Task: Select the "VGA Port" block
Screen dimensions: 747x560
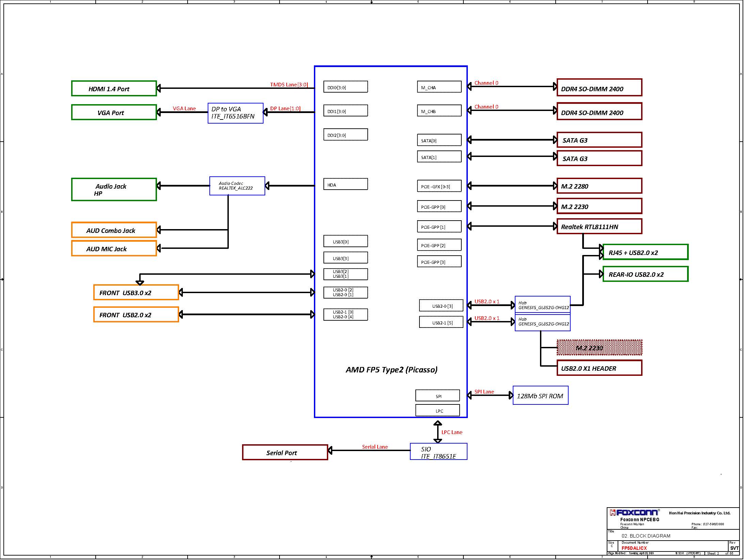Action: pyautogui.click(x=114, y=112)
